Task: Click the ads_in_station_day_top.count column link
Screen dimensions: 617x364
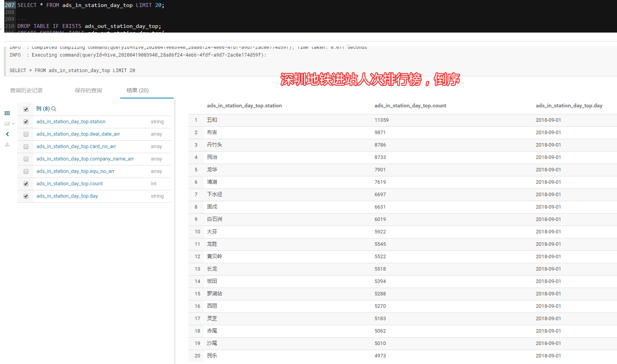Action: pyautogui.click(x=70, y=184)
